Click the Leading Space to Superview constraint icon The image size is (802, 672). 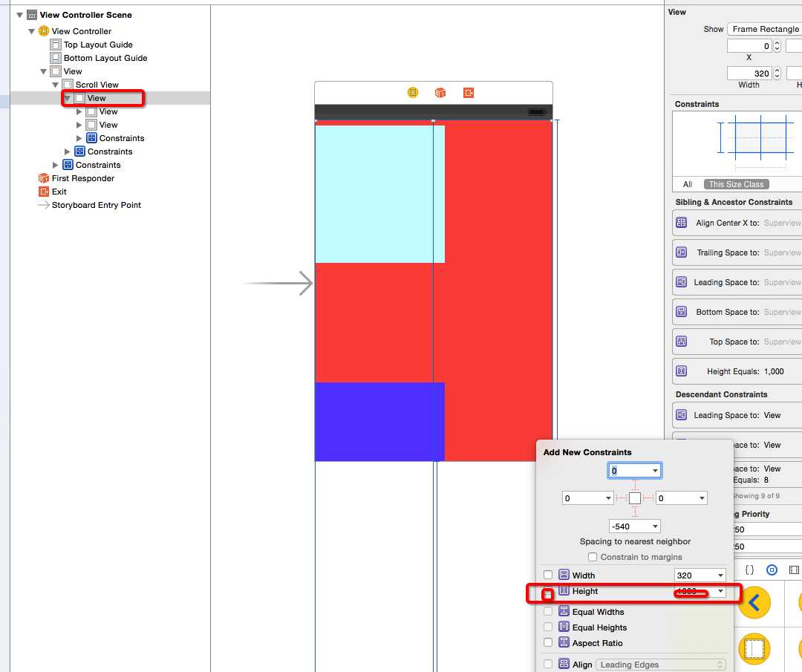click(681, 281)
